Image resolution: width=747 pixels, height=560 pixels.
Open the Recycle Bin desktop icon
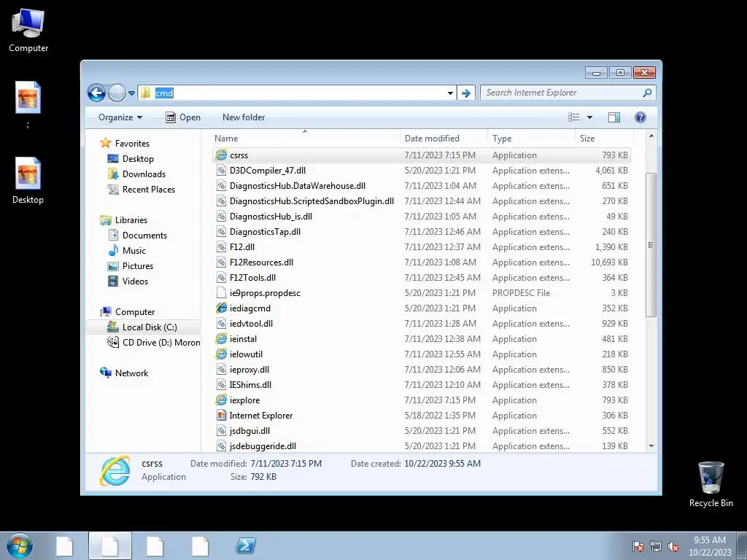(711, 484)
